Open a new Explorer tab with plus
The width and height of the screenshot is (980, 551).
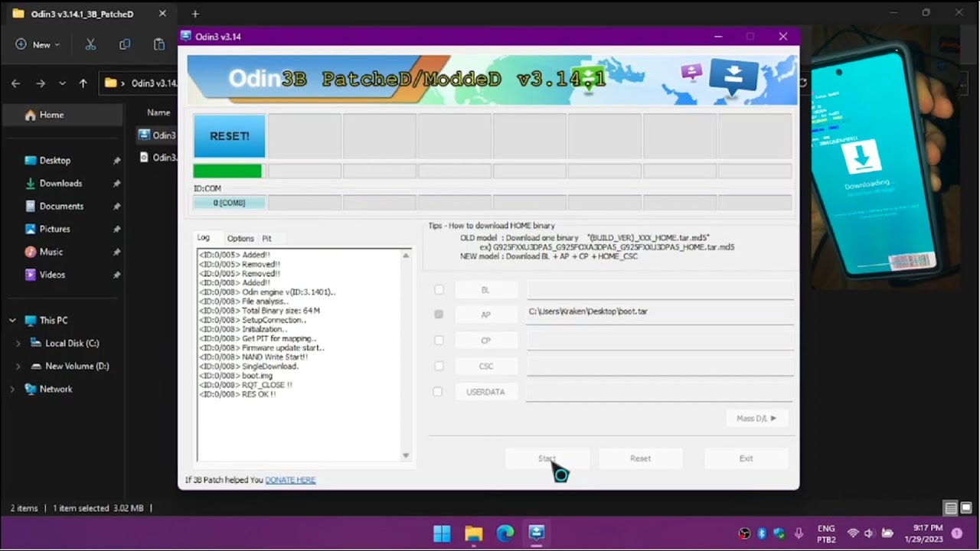pos(195,14)
